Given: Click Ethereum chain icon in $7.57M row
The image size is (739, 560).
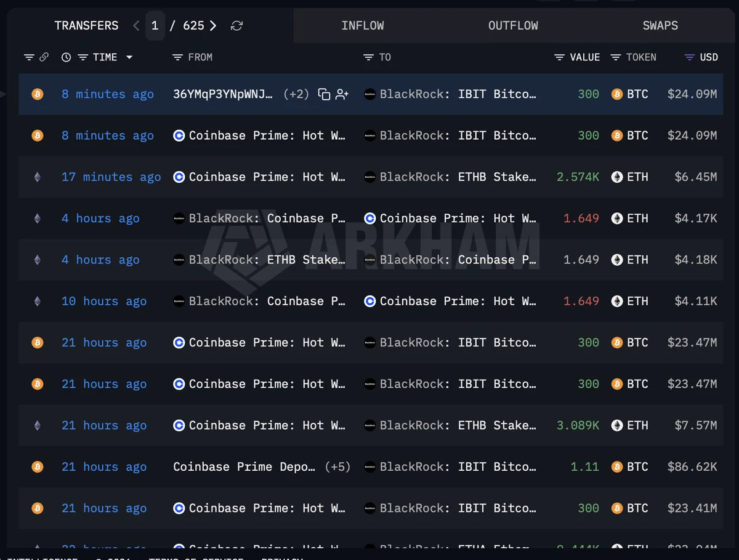Looking at the screenshot, I should click(x=38, y=425).
